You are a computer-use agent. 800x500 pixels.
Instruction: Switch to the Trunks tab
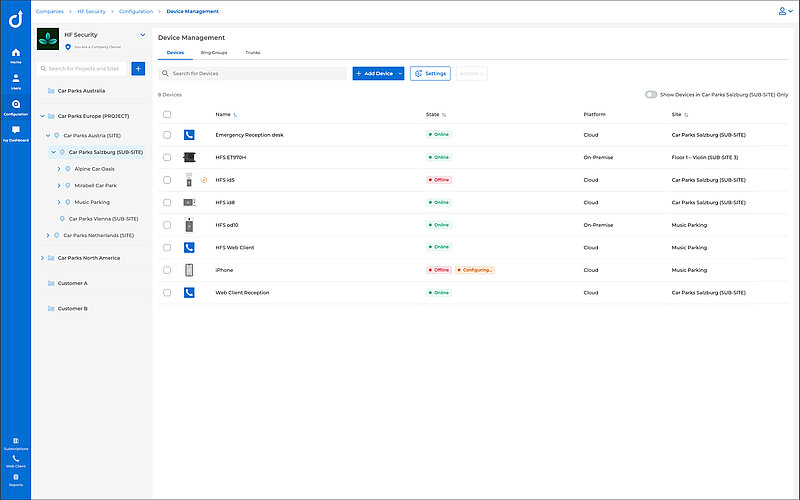click(x=253, y=51)
